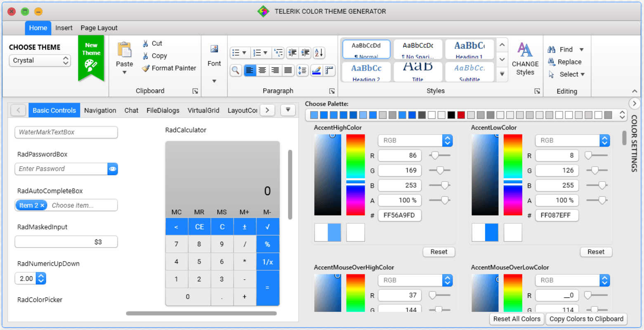This screenshot has width=644, height=330.
Task: Open the Styles group dialog launcher
Action: [537, 91]
